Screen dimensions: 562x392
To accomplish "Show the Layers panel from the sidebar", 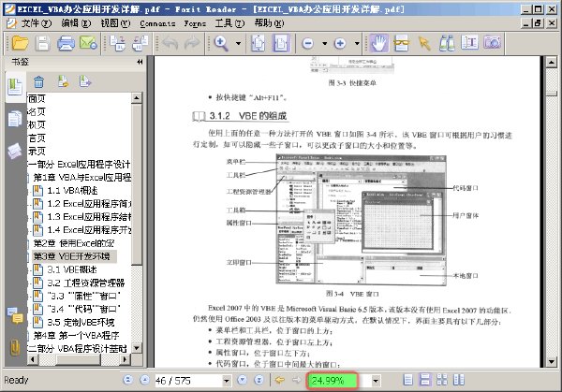I will 14,151.
